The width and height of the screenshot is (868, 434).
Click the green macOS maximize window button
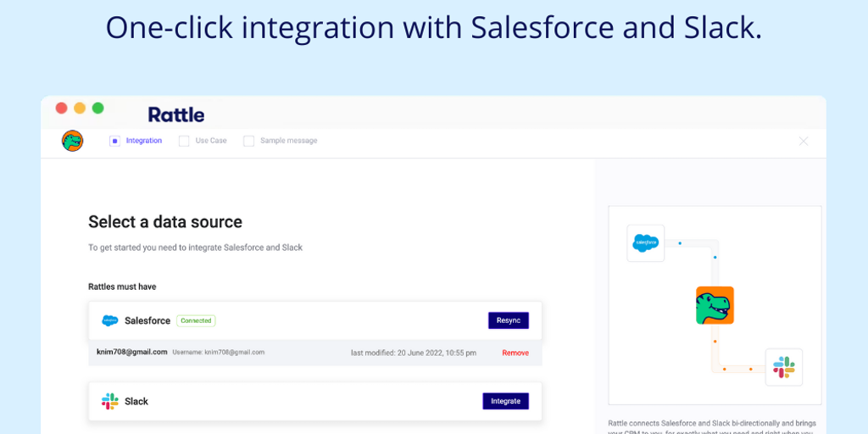click(98, 108)
